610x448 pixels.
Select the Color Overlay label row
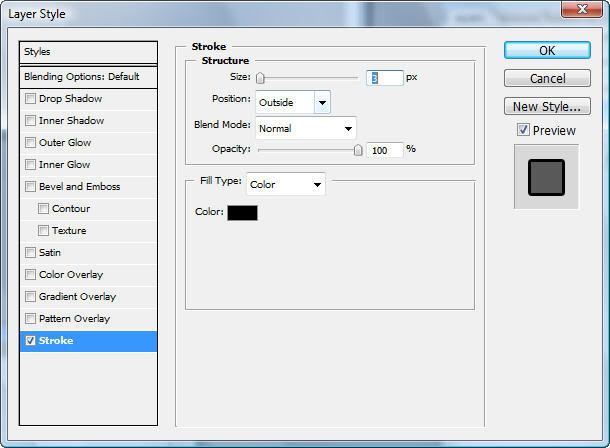pyautogui.click(x=88, y=275)
